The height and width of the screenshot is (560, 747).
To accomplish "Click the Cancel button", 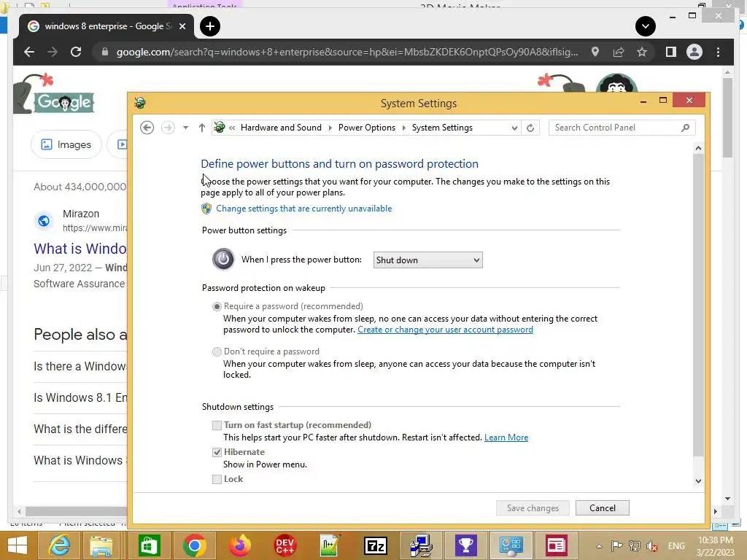I will coord(602,508).
